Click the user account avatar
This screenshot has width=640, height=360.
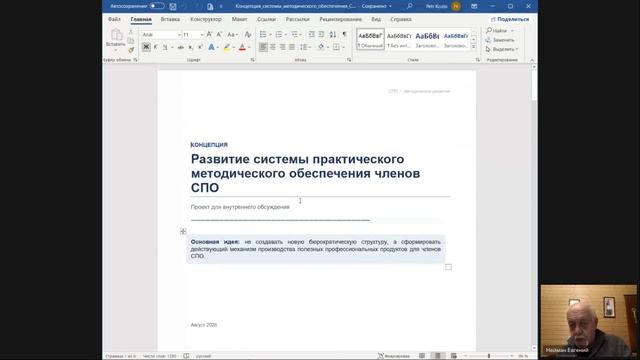click(456, 6)
